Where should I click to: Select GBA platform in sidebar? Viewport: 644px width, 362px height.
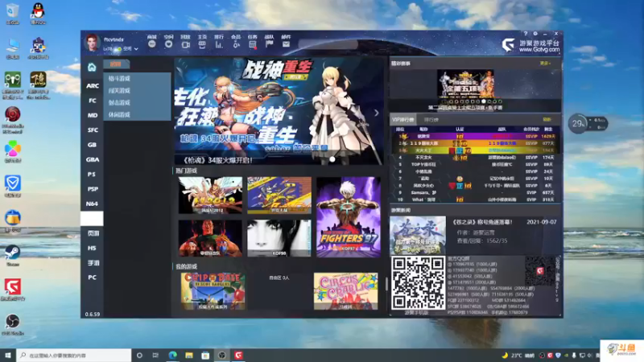coord(93,159)
